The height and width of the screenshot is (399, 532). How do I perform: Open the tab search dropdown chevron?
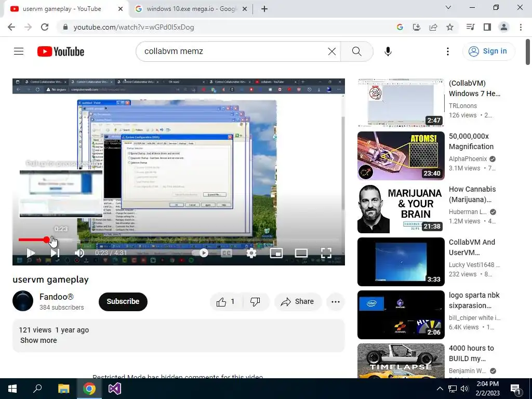[x=448, y=7]
